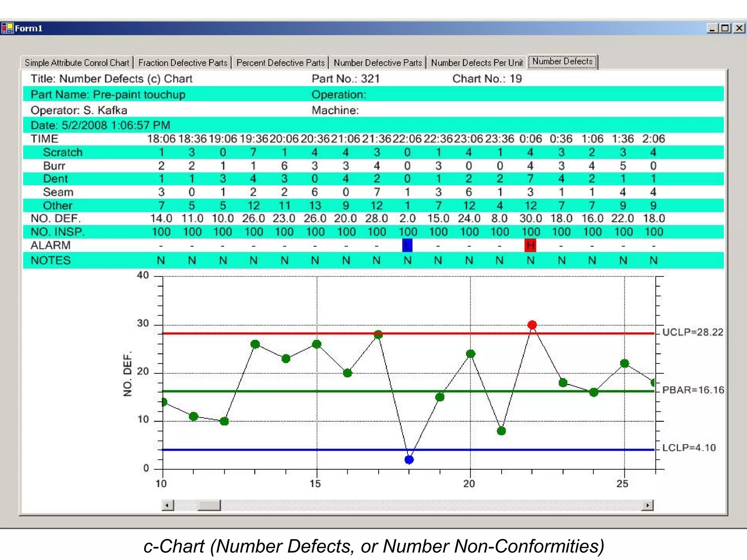Click the Burr row label
The image size is (747, 560).
pos(54,166)
